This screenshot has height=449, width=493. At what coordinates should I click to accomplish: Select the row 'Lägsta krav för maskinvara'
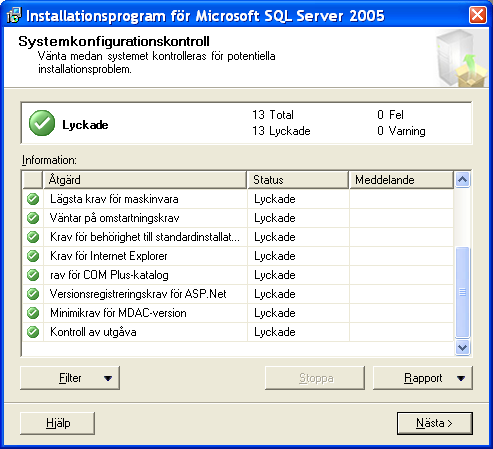click(238, 199)
